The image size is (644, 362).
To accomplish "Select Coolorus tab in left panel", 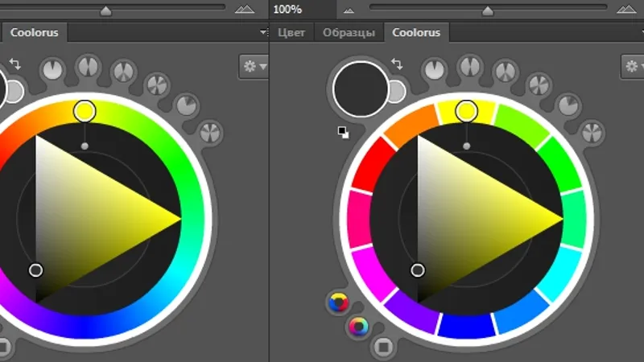I will (x=34, y=32).
